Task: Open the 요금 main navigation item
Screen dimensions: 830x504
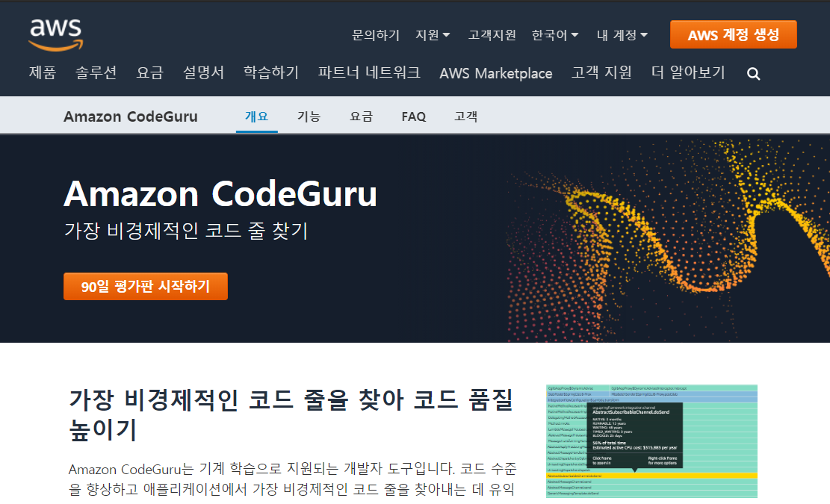Action: tap(150, 72)
